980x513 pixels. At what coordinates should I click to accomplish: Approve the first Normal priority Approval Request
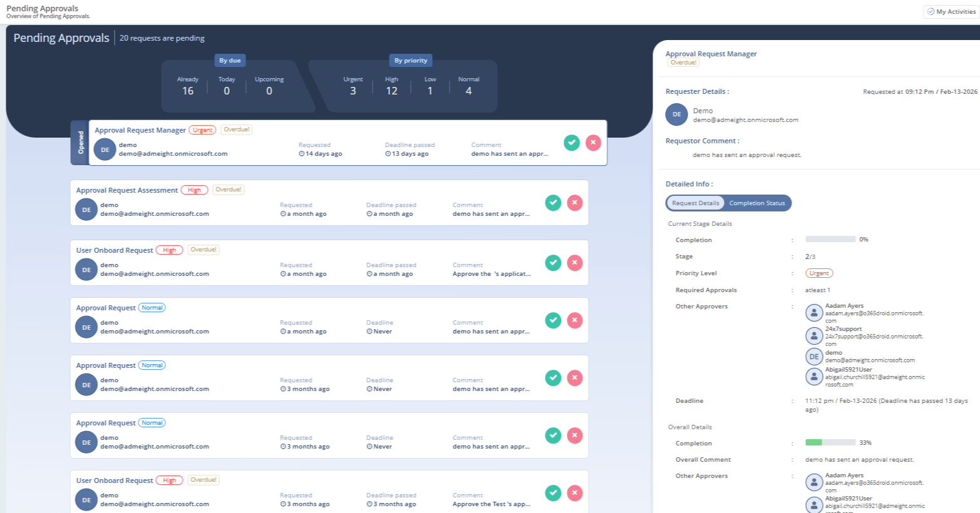tap(553, 320)
